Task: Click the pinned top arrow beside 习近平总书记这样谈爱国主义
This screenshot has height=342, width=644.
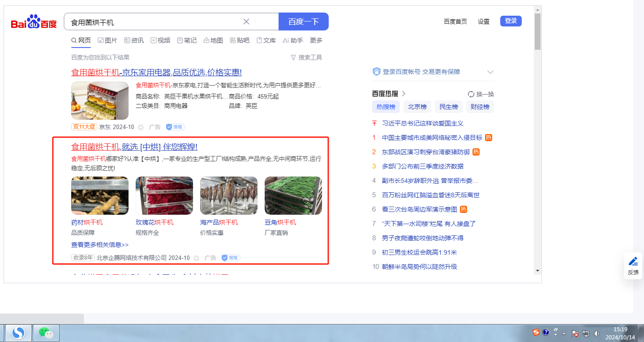Action: (374, 123)
